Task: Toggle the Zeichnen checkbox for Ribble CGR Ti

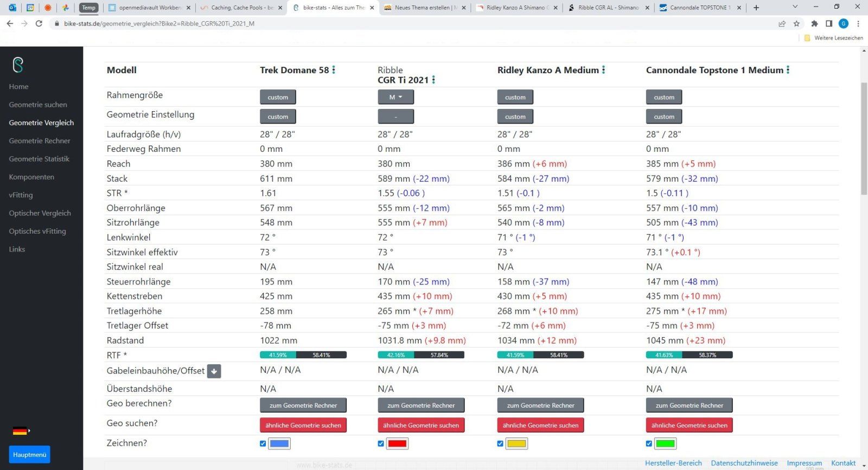Action: pyautogui.click(x=381, y=443)
